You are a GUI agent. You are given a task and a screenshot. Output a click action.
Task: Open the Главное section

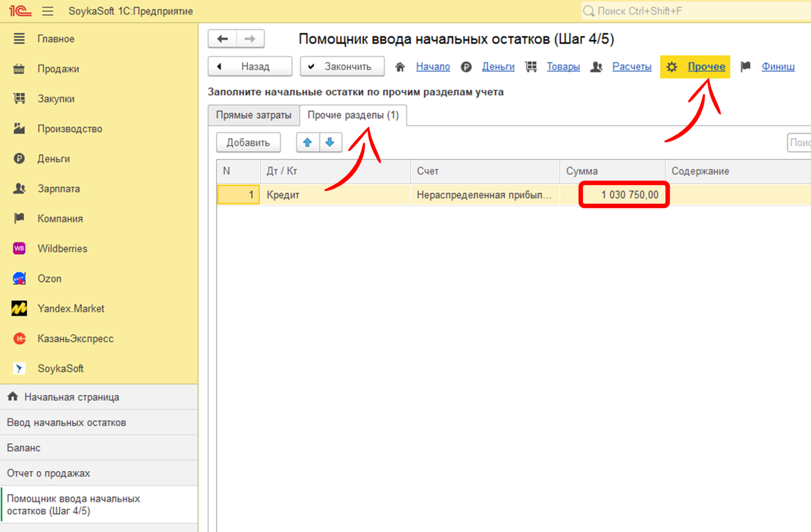[56, 39]
